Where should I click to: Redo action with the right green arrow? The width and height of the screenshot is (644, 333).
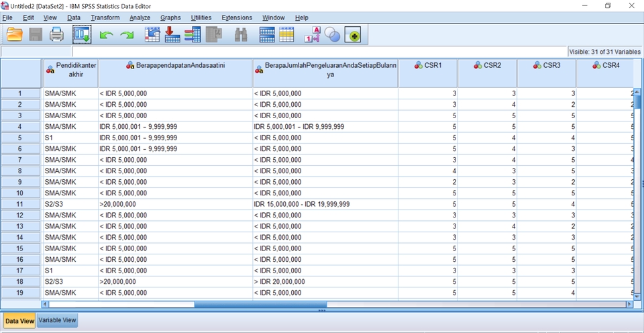click(127, 36)
